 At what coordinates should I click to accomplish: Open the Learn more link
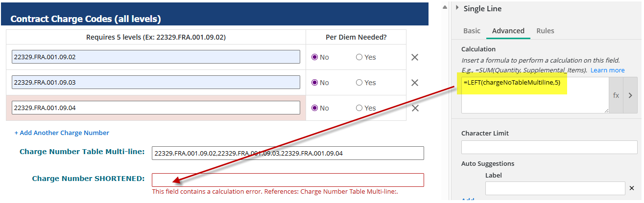point(607,70)
